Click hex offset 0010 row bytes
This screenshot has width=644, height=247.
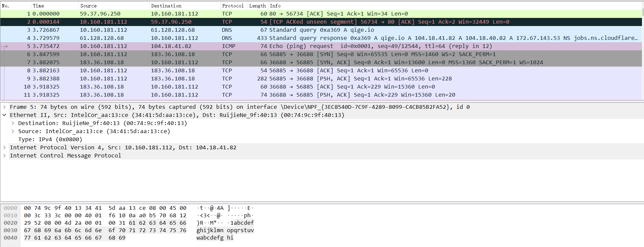pos(105,216)
